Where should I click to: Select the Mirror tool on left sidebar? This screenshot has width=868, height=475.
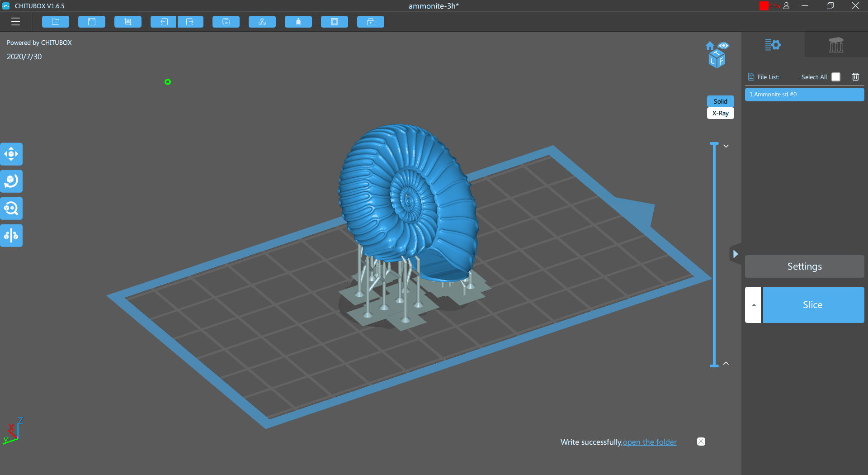11,236
